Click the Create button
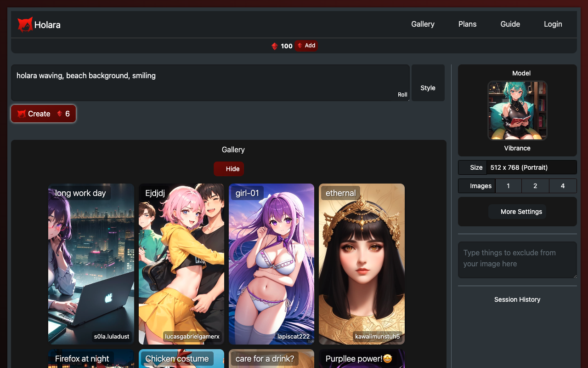The image size is (588, 368). [x=43, y=114]
